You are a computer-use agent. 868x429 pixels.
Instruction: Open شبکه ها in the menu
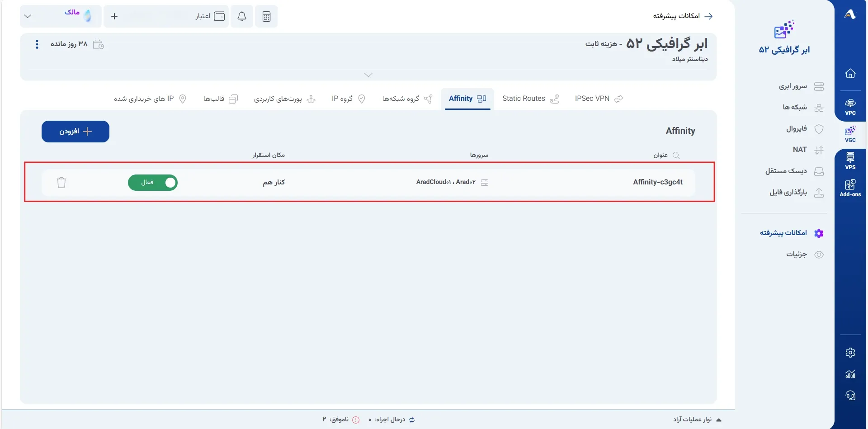point(803,107)
